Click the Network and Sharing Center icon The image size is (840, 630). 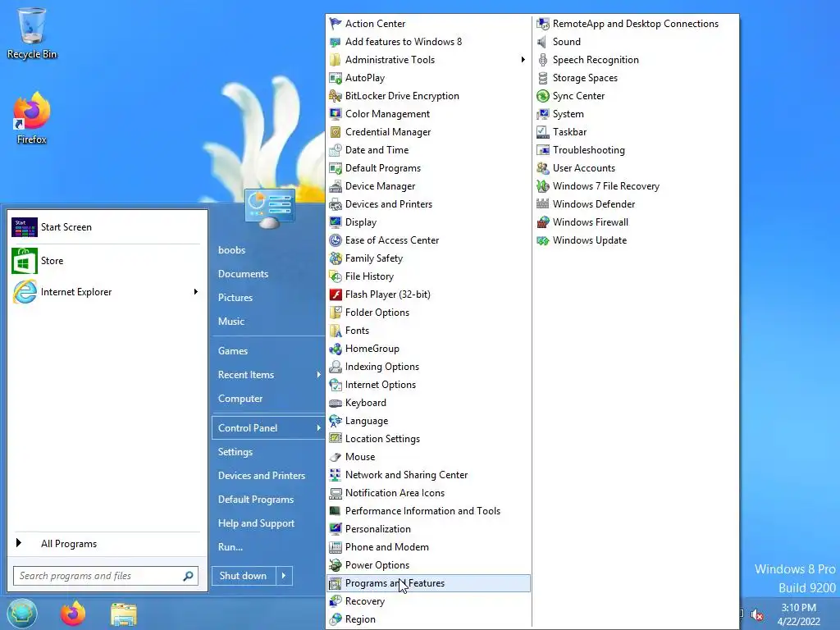(336, 475)
